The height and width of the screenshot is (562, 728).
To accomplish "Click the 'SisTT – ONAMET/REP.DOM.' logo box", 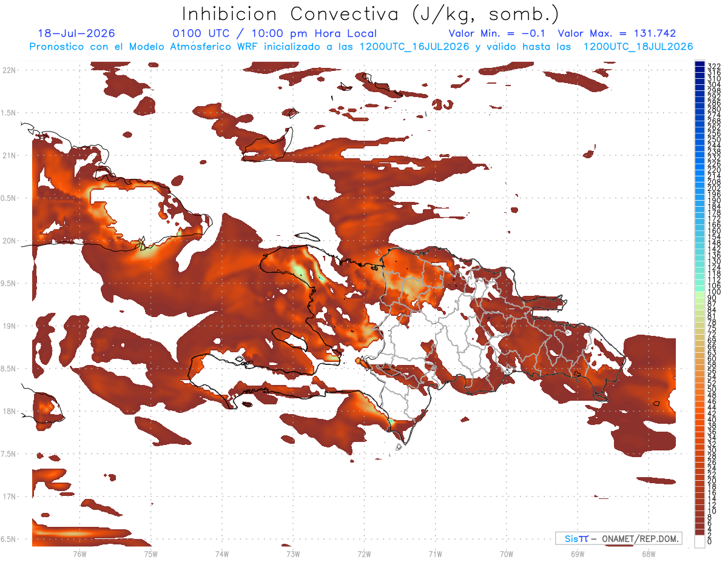I will pyautogui.click(x=618, y=538).
